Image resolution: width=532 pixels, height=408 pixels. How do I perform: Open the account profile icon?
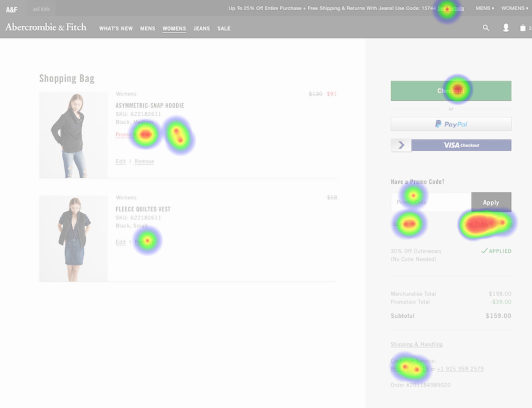(x=506, y=28)
